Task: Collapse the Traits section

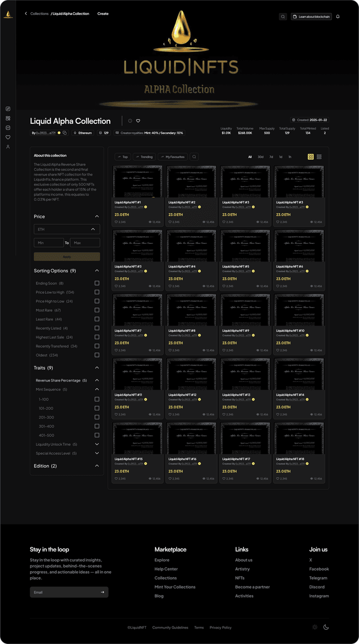Action: point(97,368)
